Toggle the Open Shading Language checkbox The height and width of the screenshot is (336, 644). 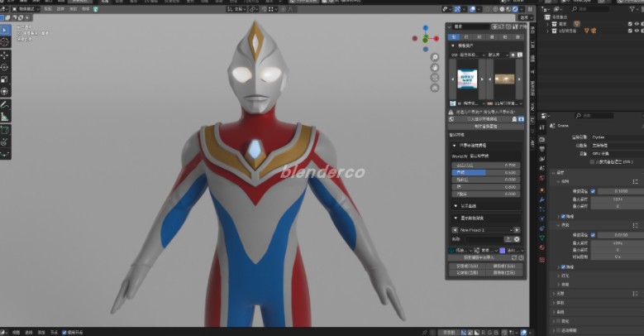pyautogui.click(x=592, y=162)
